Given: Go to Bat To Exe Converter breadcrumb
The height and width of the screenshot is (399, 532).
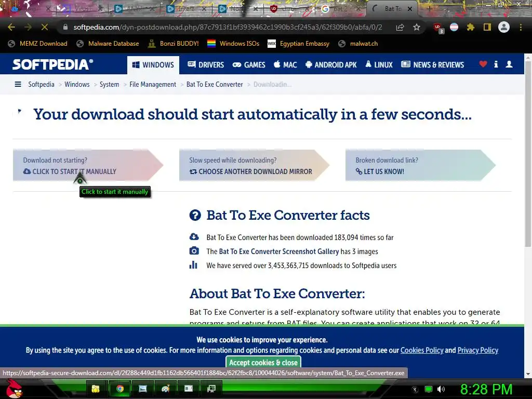Looking at the screenshot, I should click(x=215, y=84).
